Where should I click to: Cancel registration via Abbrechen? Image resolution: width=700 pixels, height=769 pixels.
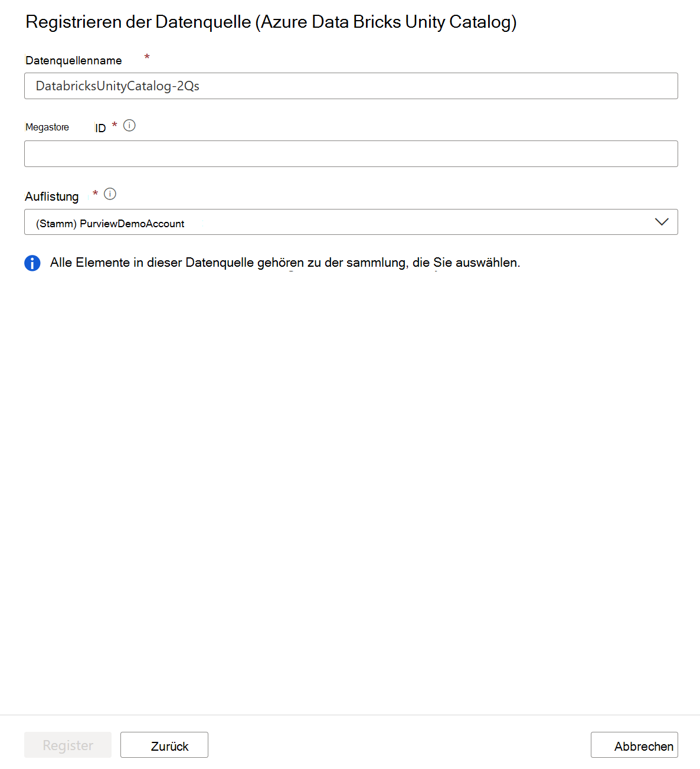(634, 745)
